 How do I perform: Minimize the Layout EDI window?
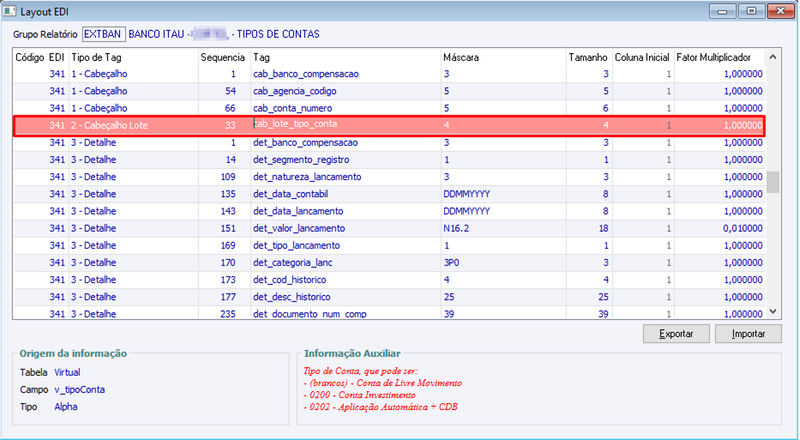tap(722, 11)
